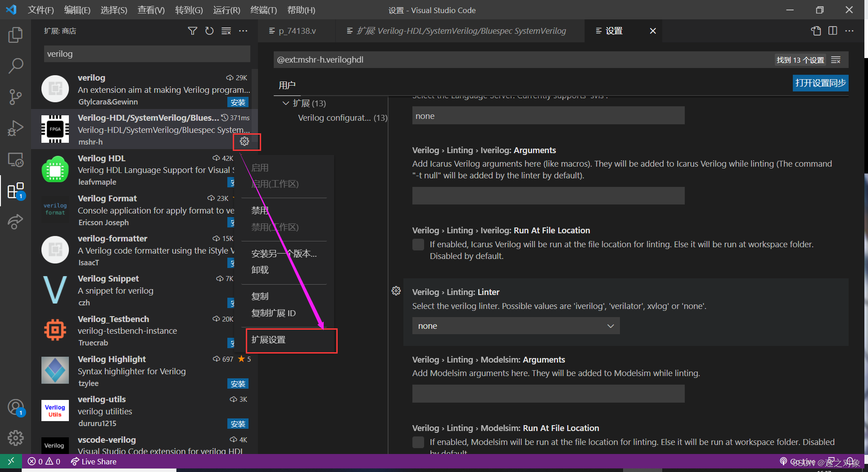Open the Verilog Linter dropdown
The height and width of the screenshot is (472, 868).
tap(516, 326)
